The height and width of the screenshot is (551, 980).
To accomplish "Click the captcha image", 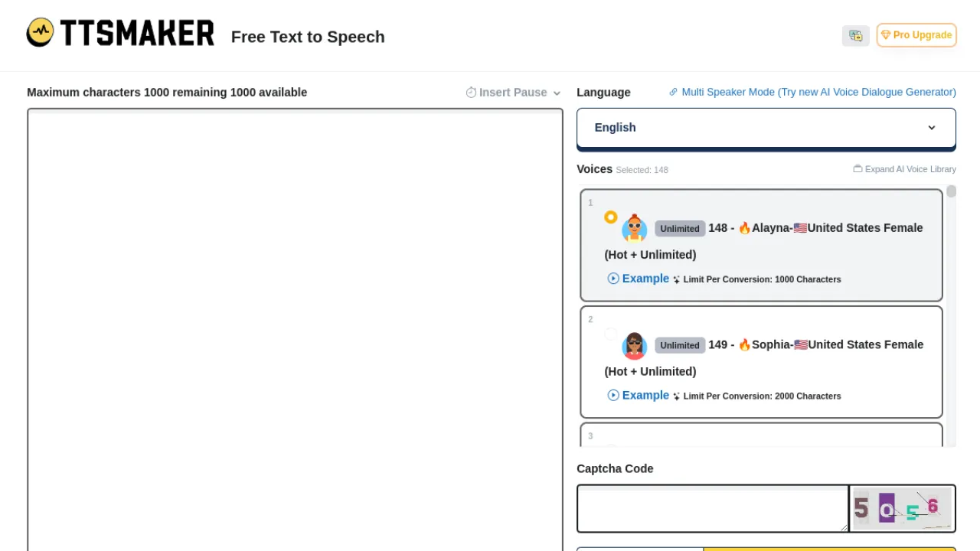I will point(902,509).
